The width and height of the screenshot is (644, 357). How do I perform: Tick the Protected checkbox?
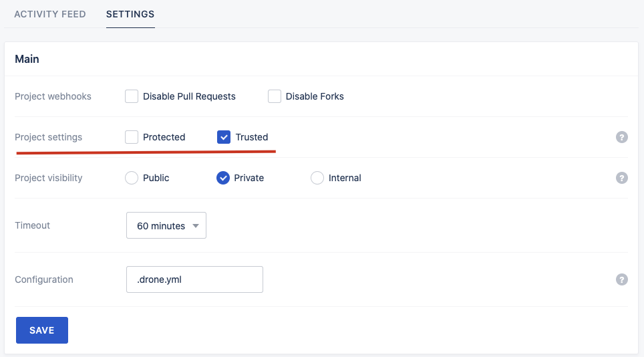click(x=132, y=137)
